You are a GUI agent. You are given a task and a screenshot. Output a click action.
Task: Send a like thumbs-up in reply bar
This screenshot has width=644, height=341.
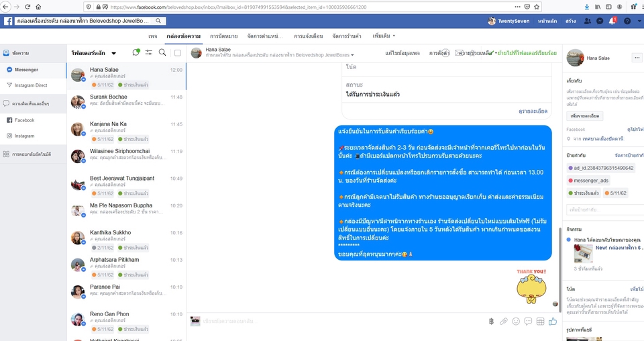tap(552, 322)
